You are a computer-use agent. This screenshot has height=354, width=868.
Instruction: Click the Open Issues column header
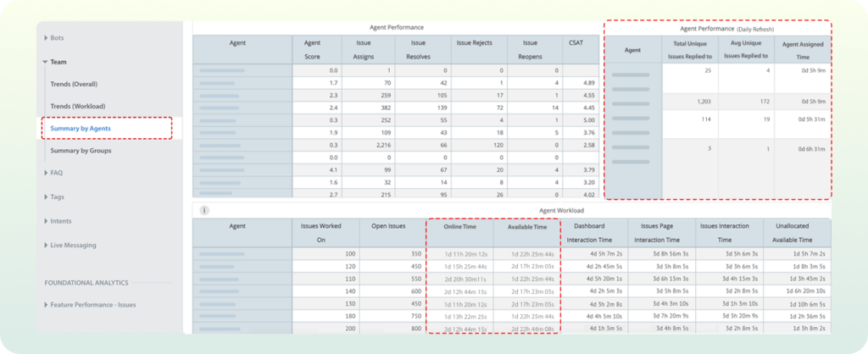tap(393, 233)
